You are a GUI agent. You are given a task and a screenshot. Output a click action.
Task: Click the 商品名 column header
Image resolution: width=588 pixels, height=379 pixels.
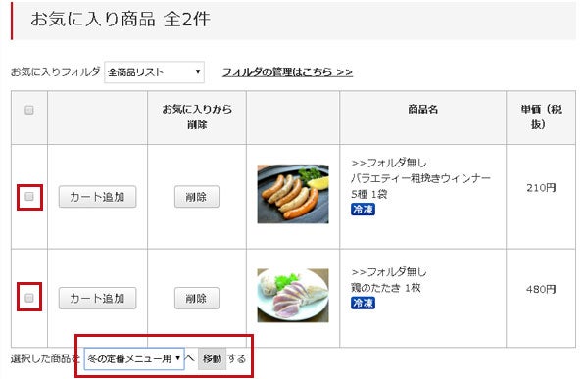pos(423,110)
